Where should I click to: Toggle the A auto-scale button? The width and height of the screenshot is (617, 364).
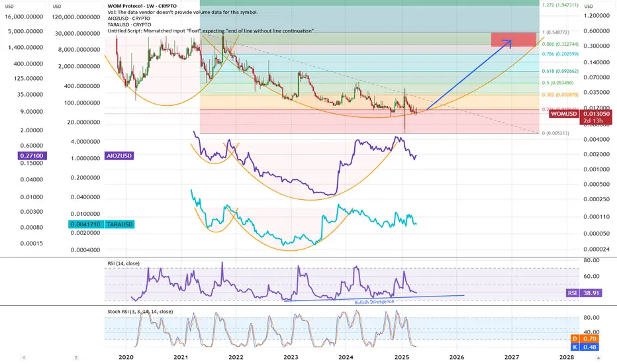click(598, 357)
